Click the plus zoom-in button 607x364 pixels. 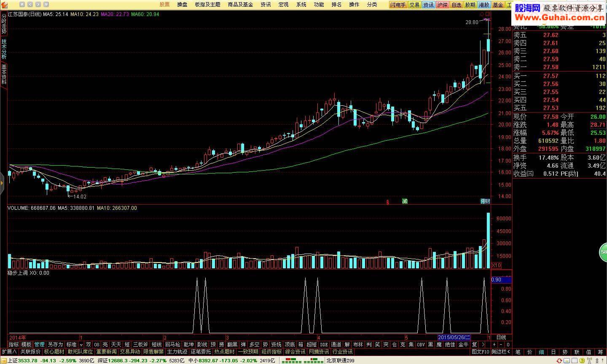point(494,345)
